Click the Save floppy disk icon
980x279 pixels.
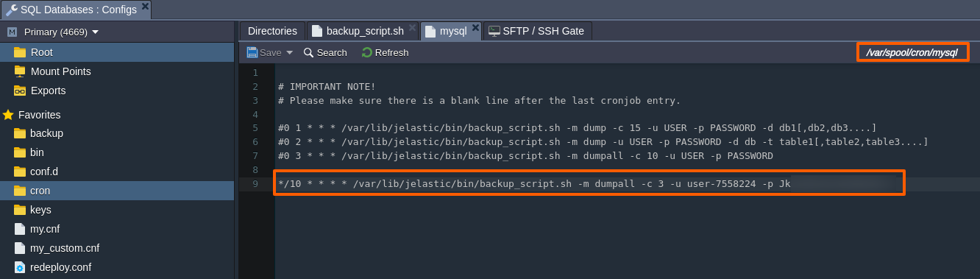click(252, 52)
